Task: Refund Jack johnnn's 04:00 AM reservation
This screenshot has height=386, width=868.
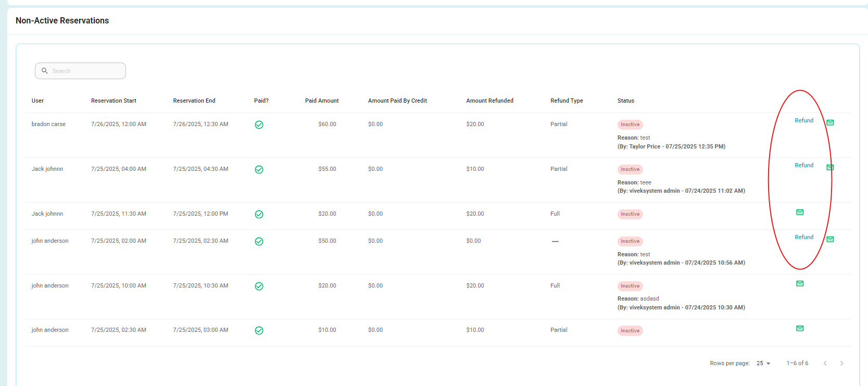Action: tap(804, 165)
